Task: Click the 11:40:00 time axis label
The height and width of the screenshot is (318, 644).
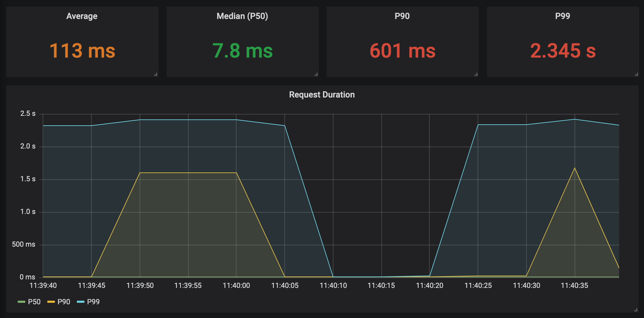Action: point(237,286)
